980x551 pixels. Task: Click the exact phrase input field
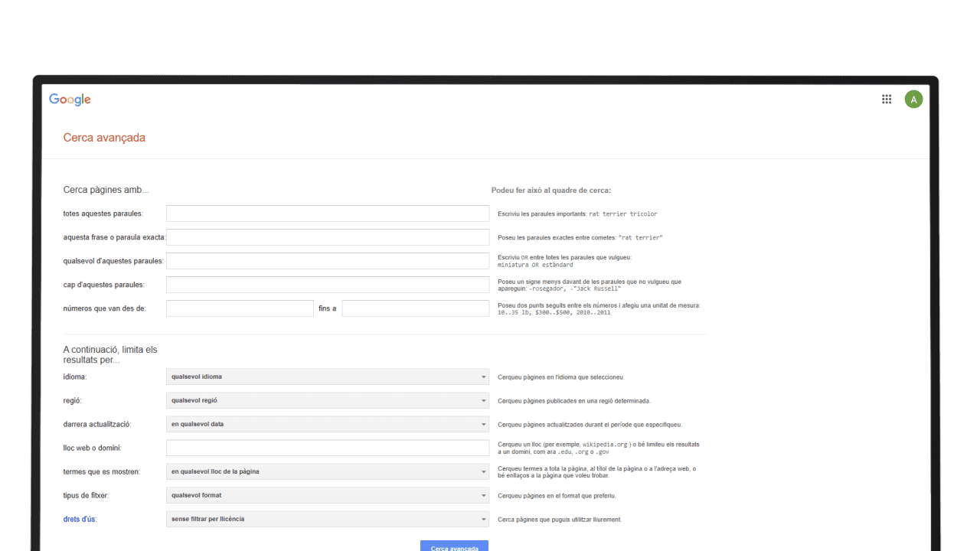(x=327, y=237)
